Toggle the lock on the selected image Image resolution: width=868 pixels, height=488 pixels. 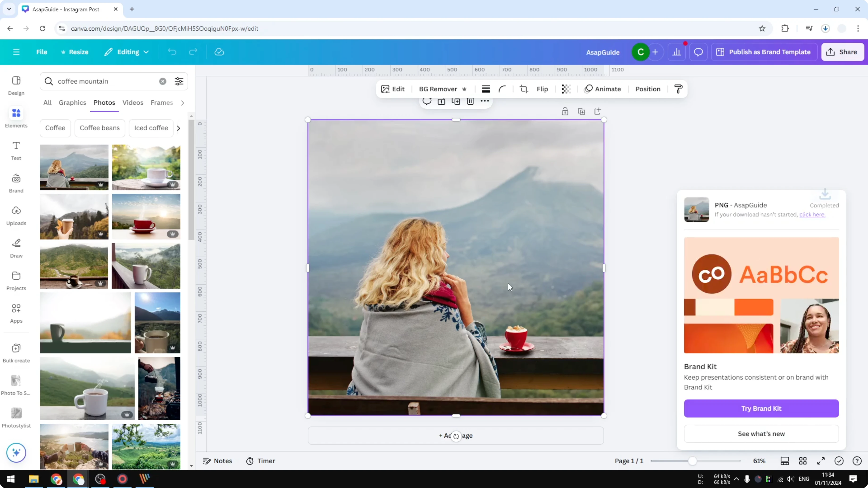tap(565, 111)
